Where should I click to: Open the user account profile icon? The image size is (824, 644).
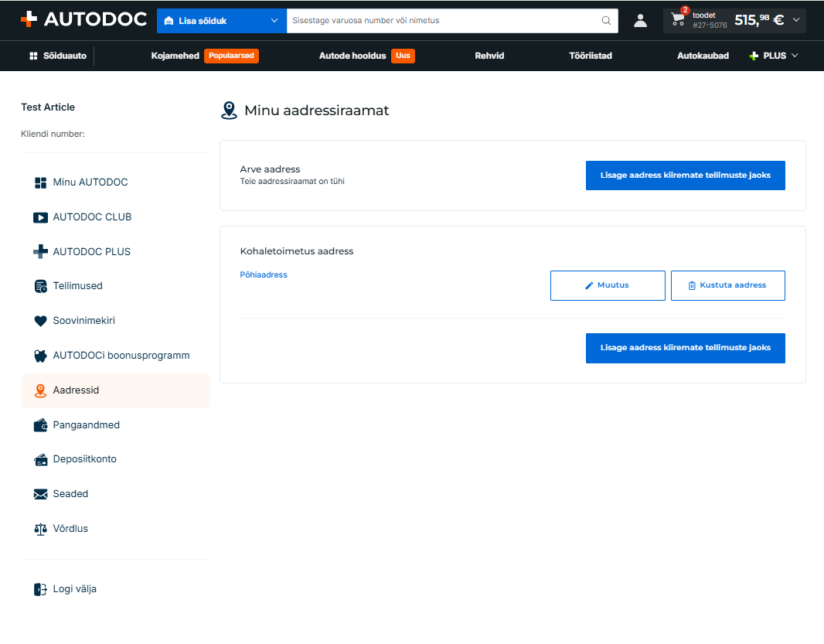(640, 21)
